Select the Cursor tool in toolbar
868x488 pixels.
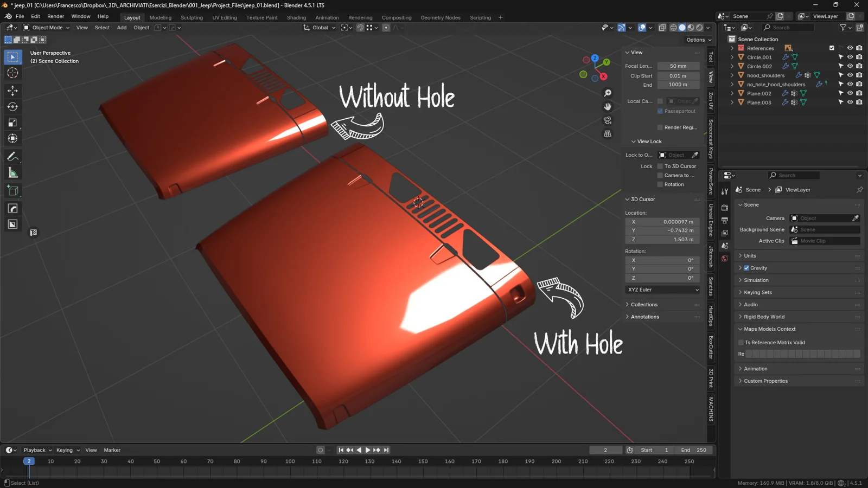(12, 73)
